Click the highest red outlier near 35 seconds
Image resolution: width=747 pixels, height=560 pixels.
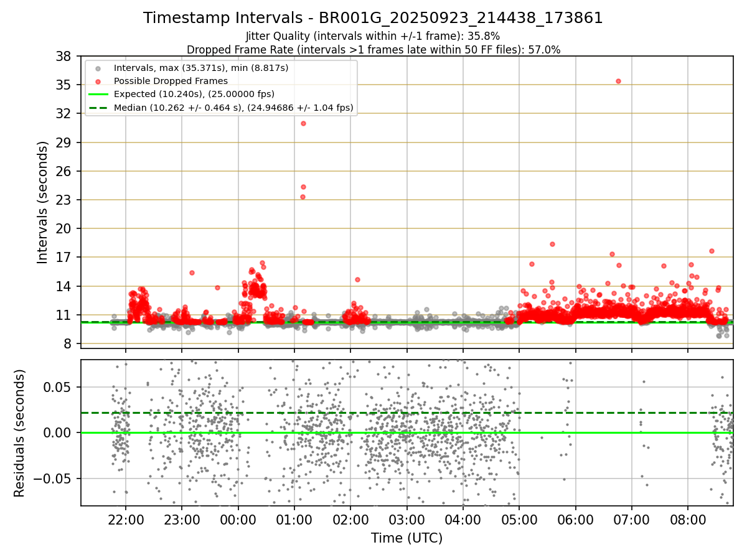coord(618,81)
